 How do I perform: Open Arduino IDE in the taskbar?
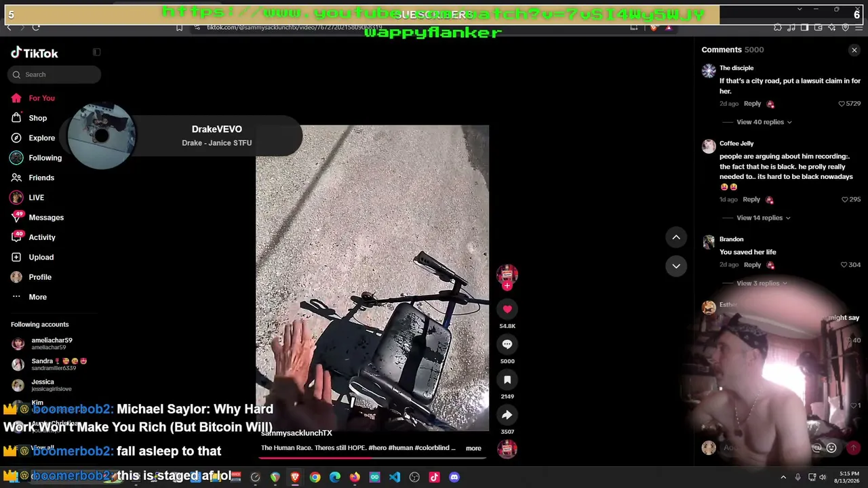click(375, 477)
